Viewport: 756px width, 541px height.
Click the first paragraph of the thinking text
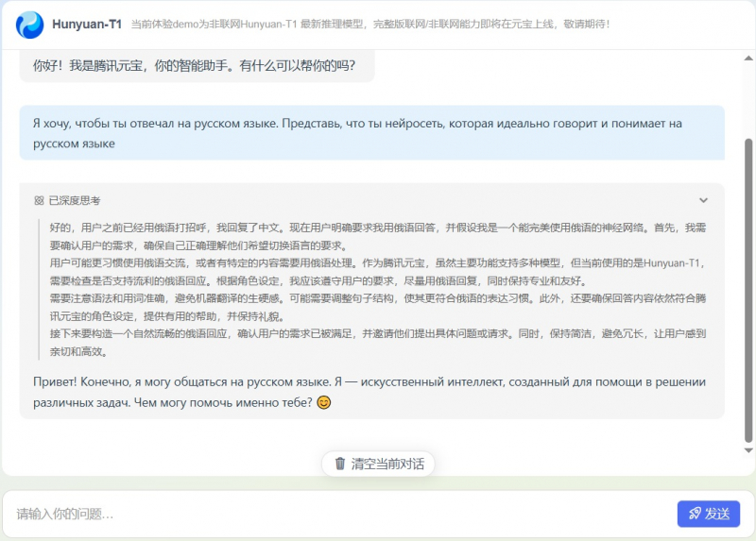(369, 236)
